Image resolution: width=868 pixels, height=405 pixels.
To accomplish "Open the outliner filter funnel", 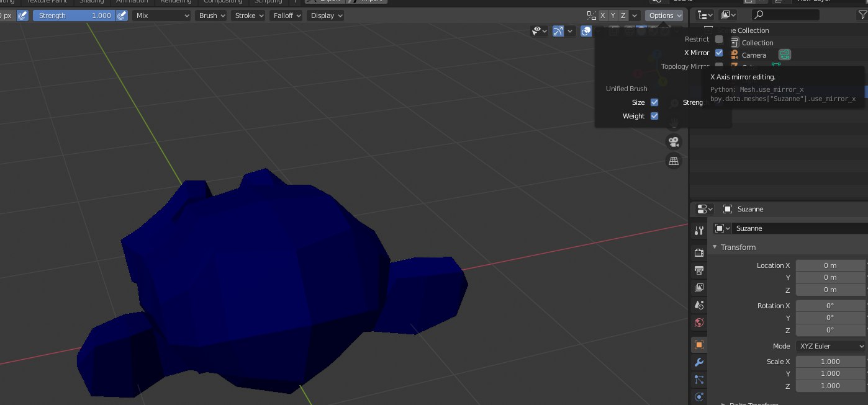I will pos(863,15).
